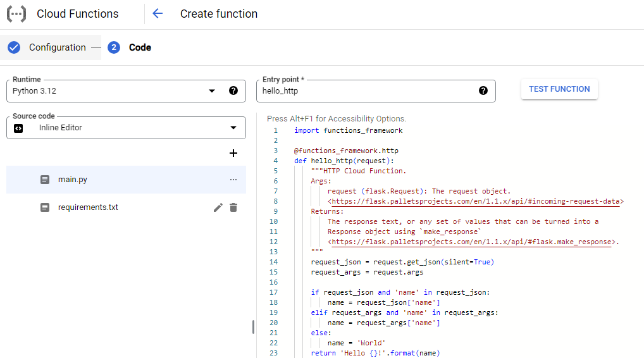Click the TEST FUNCTION button

(x=559, y=89)
